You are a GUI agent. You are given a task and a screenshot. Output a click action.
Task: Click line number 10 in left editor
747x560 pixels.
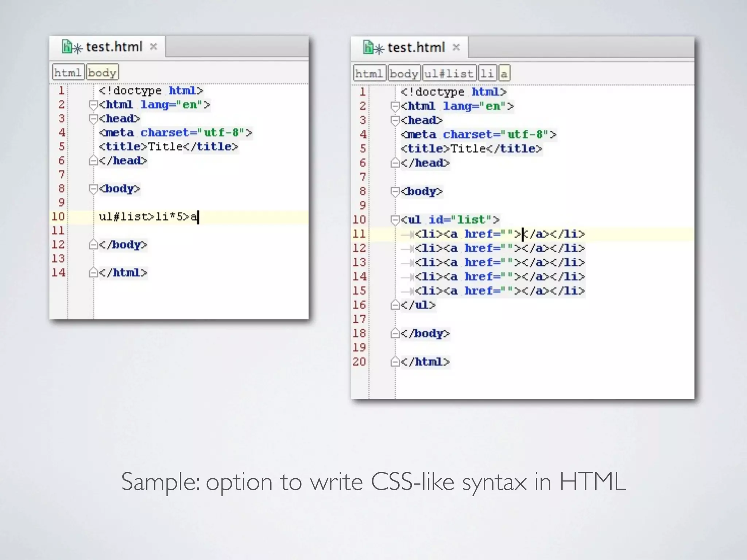58,217
